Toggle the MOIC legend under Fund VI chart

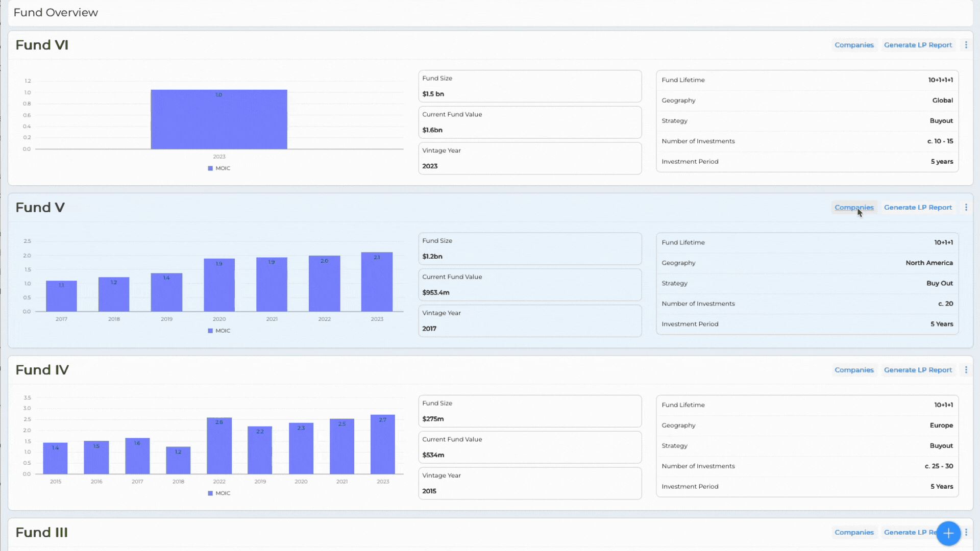coord(219,168)
